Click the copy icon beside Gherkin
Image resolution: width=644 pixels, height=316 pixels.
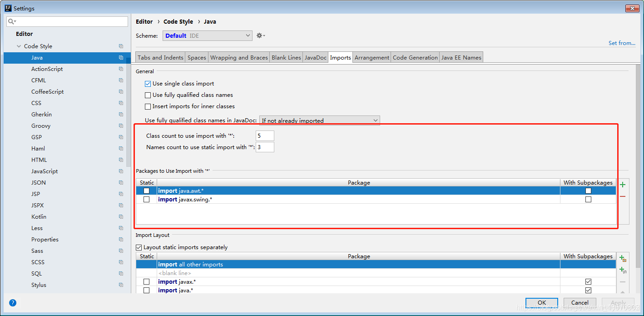[x=121, y=115]
